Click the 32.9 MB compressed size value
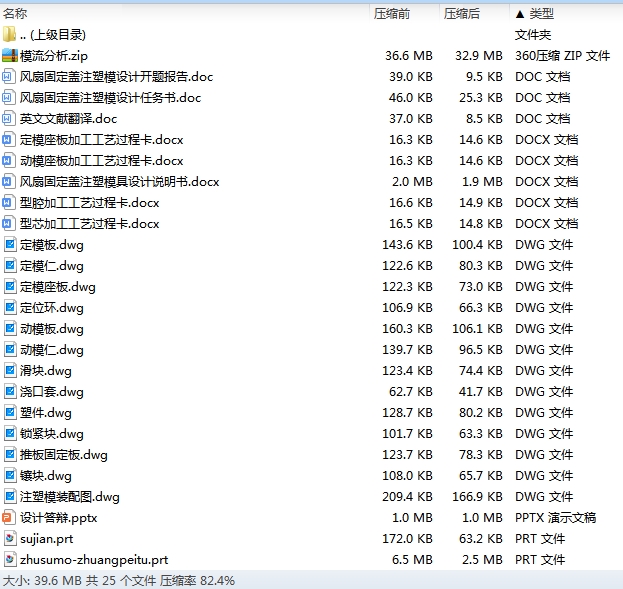The height and width of the screenshot is (589, 623). (479, 56)
